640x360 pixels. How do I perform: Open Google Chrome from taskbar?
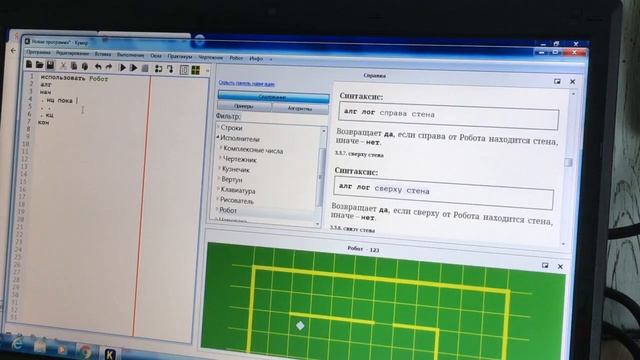[85, 351]
